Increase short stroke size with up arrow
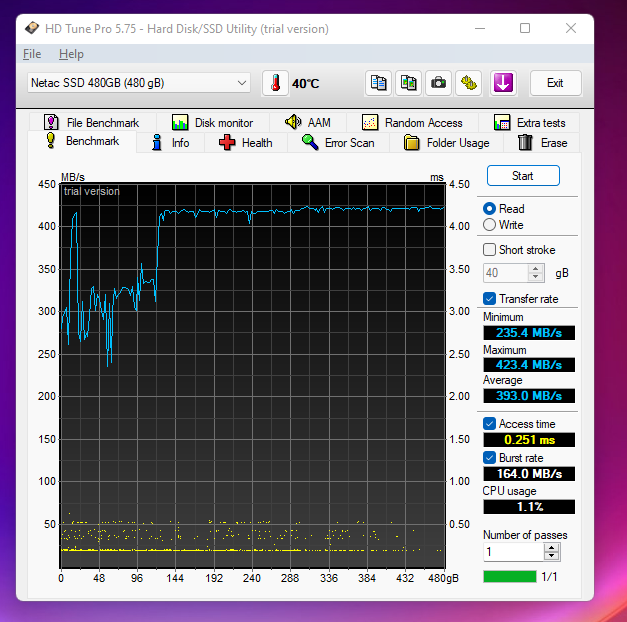This screenshot has width=627, height=622. [535, 268]
